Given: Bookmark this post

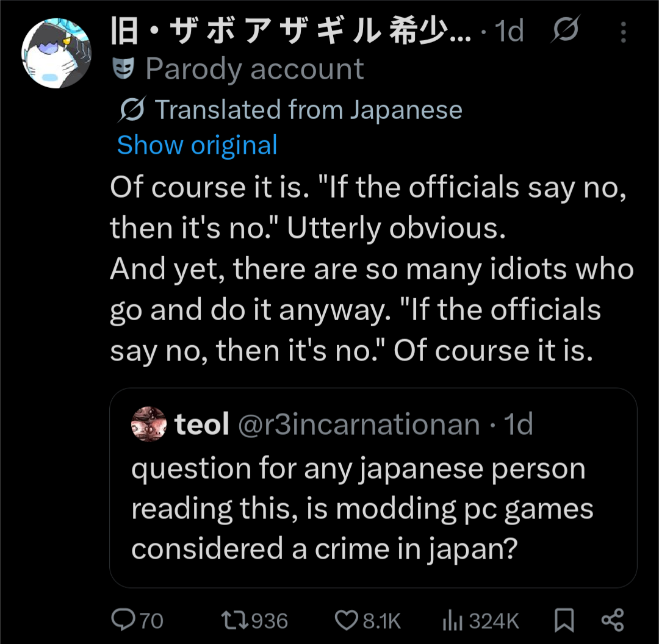Looking at the screenshot, I should (x=564, y=620).
